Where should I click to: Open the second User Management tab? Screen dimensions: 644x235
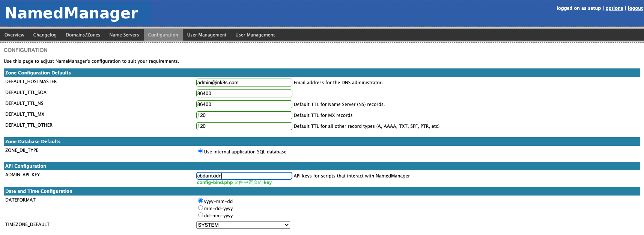click(255, 35)
